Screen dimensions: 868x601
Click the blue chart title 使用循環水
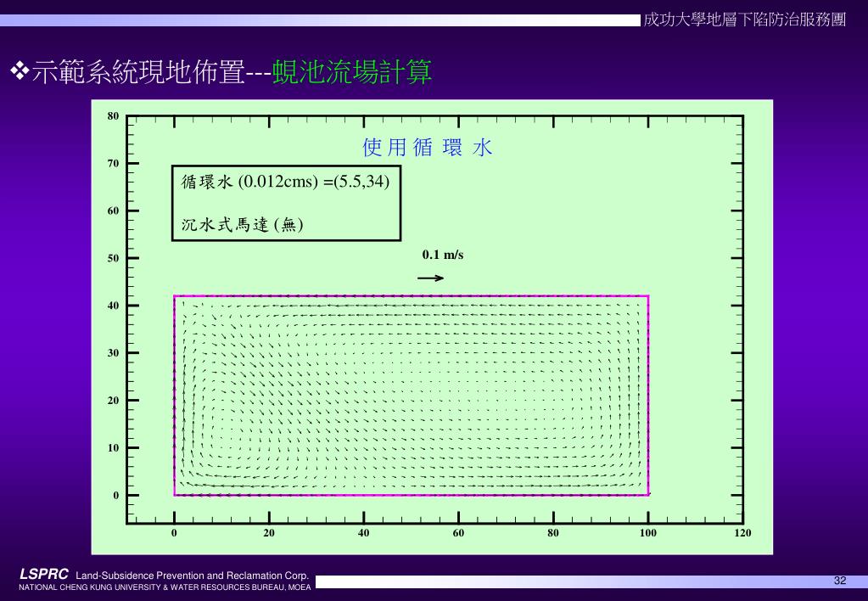coord(428,148)
